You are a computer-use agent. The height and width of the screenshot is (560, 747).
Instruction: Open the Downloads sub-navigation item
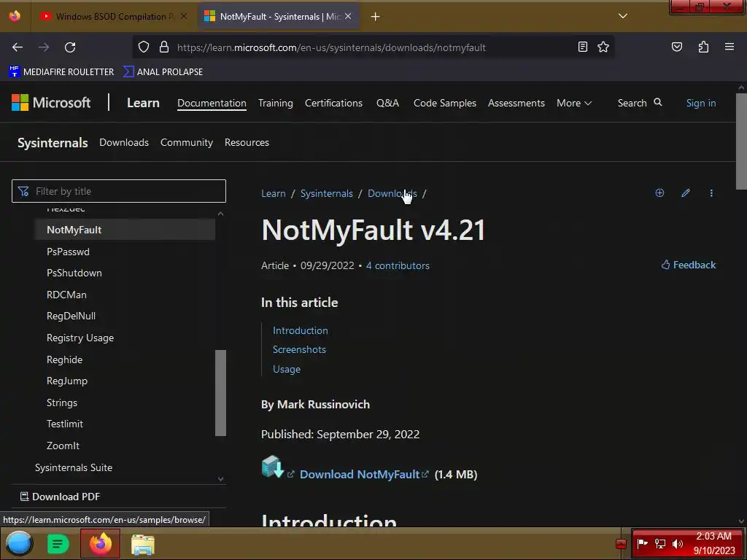pos(124,142)
